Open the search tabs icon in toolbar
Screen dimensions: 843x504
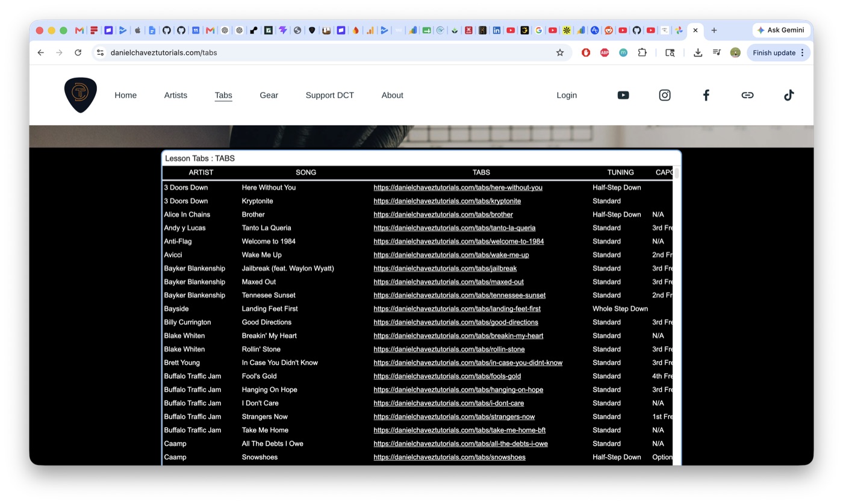670,52
